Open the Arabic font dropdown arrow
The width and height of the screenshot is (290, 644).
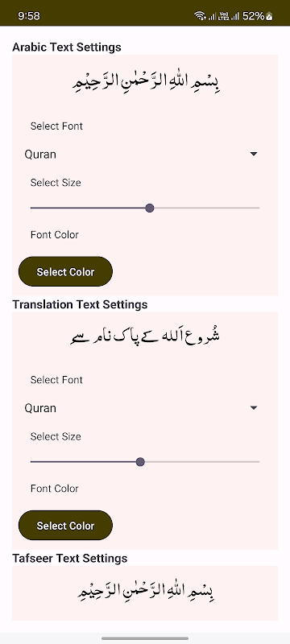[254, 154]
